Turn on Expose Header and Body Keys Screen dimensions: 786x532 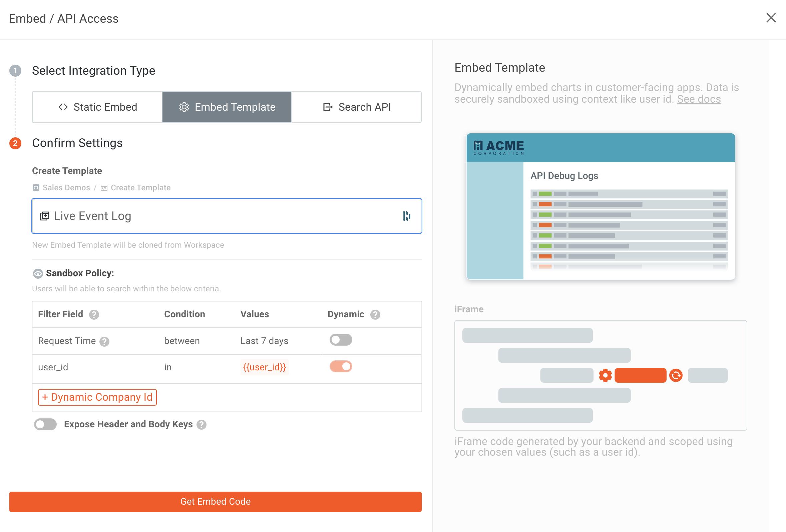[45, 424]
